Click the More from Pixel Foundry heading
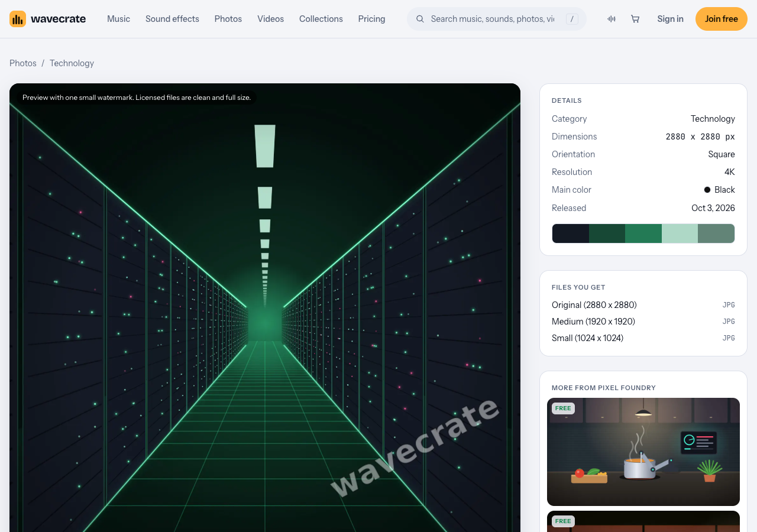Screen dimensions: 757x532 click(604, 388)
